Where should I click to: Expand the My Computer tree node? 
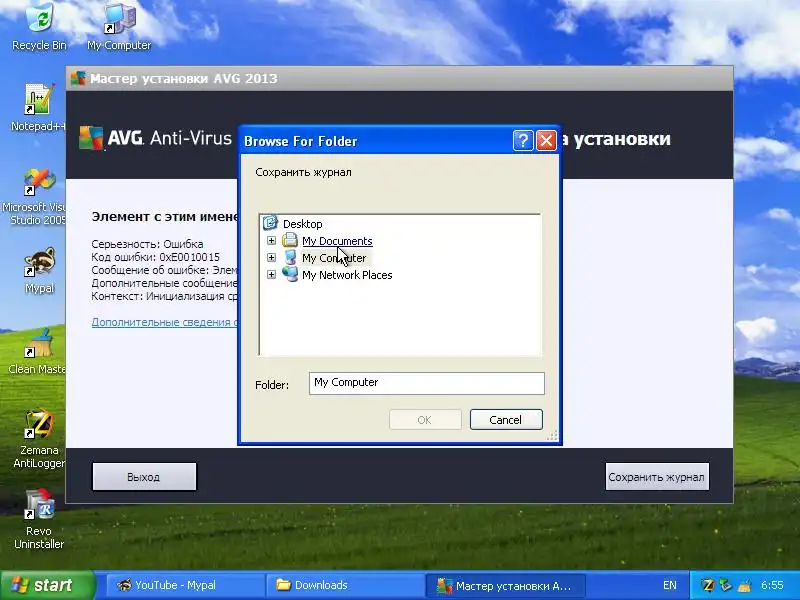pos(271,258)
